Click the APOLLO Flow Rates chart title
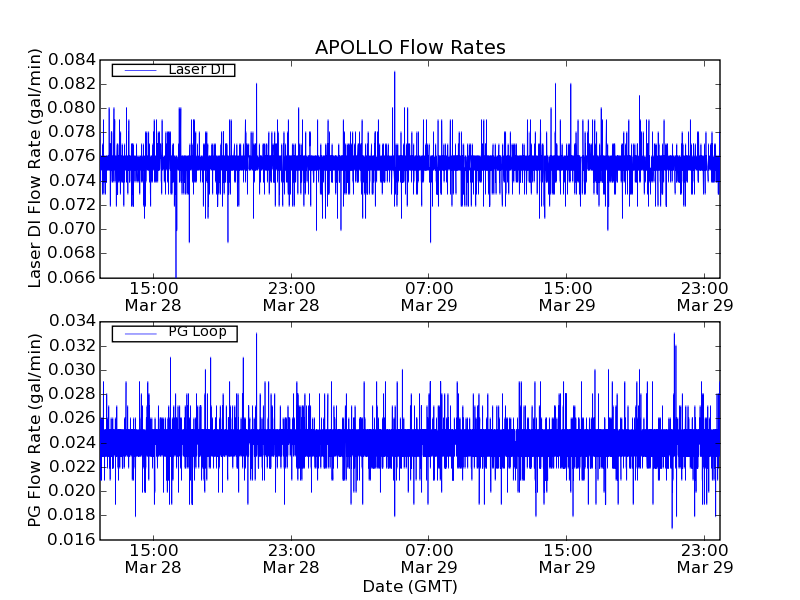 pos(410,47)
